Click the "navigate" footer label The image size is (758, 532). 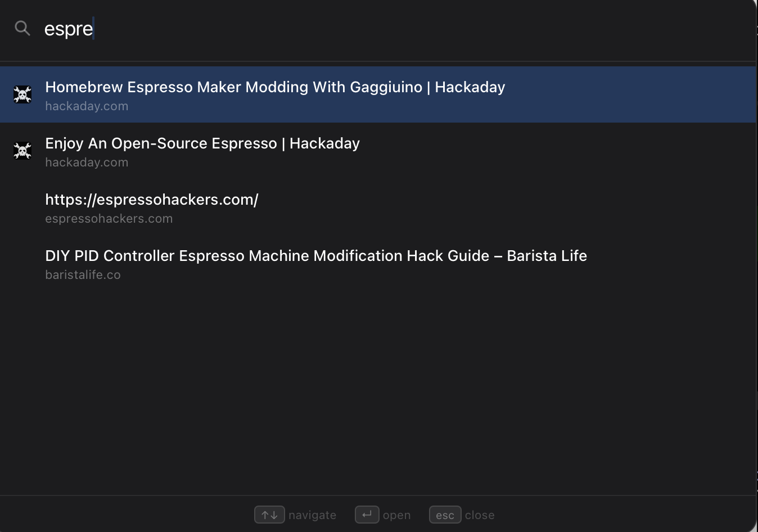312,515
